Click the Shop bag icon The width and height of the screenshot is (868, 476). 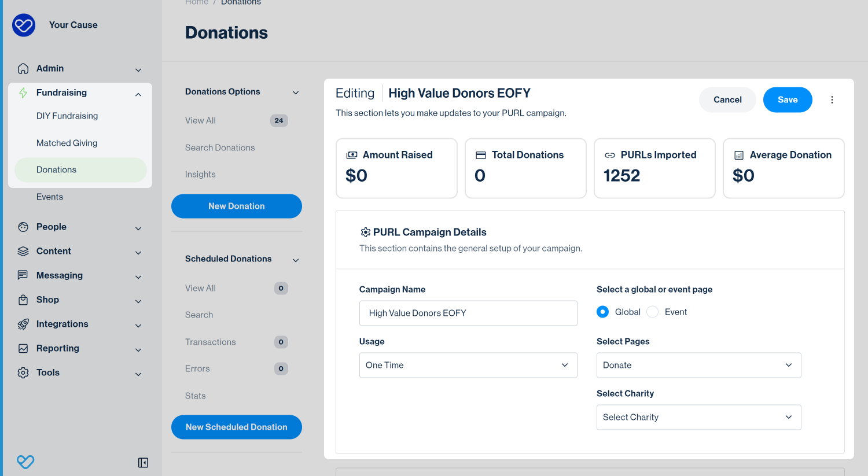tap(23, 300)
